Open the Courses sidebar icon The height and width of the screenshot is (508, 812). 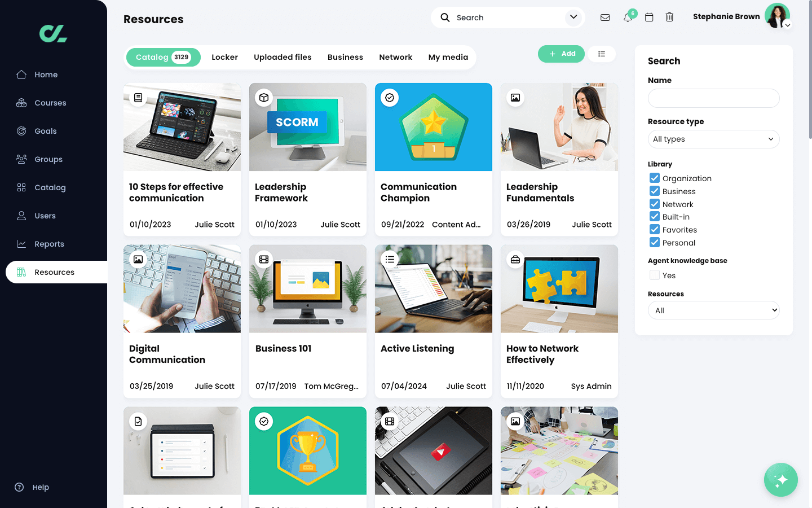tap(21, 103)
